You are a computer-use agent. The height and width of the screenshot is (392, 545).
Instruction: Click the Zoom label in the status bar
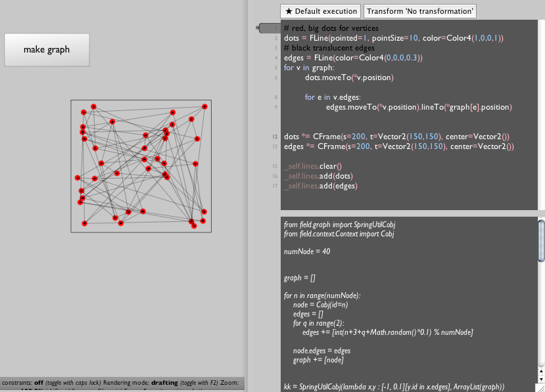231,382
